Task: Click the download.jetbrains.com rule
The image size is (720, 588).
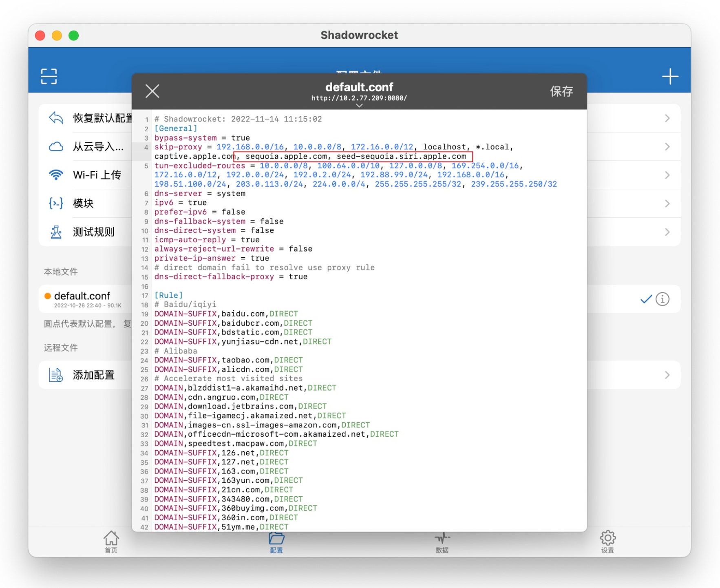Action: (x=241, y=407)
